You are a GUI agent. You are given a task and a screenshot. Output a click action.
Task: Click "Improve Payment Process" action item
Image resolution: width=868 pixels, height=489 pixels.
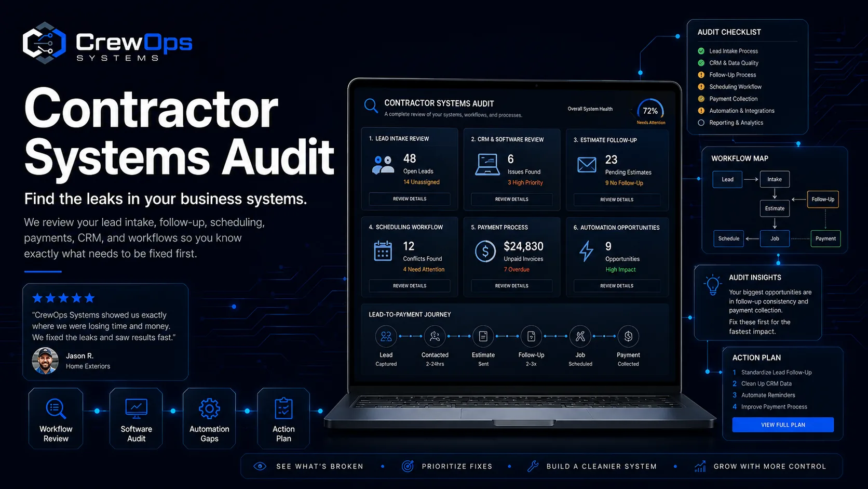point(774,407)
